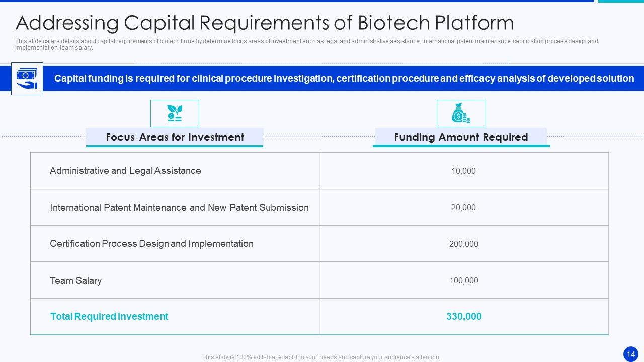Screen dimensions: 644x362
Task: Select the 10,000 funding amount cell
Action: pyautogui.click(x=463, y=171)
